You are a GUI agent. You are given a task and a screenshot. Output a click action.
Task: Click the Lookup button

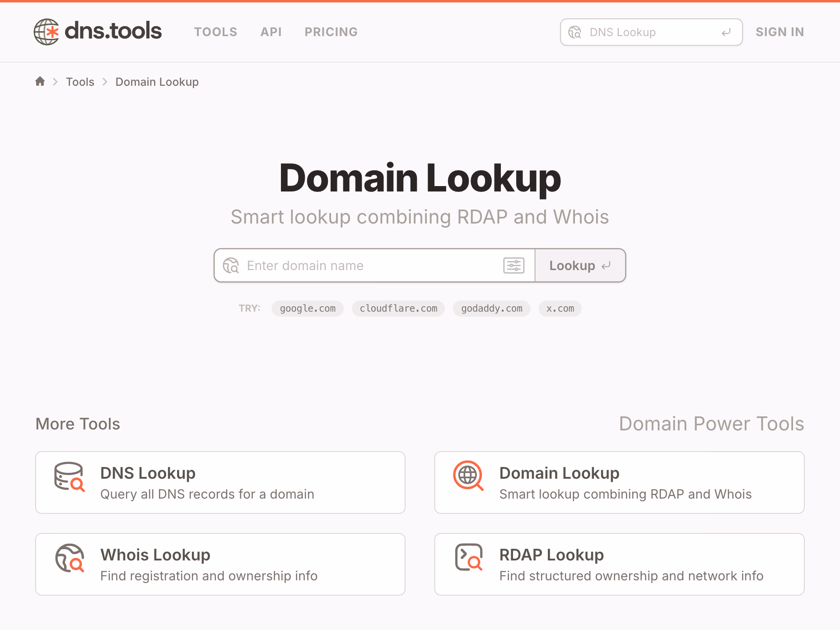[x=580, y=266]
